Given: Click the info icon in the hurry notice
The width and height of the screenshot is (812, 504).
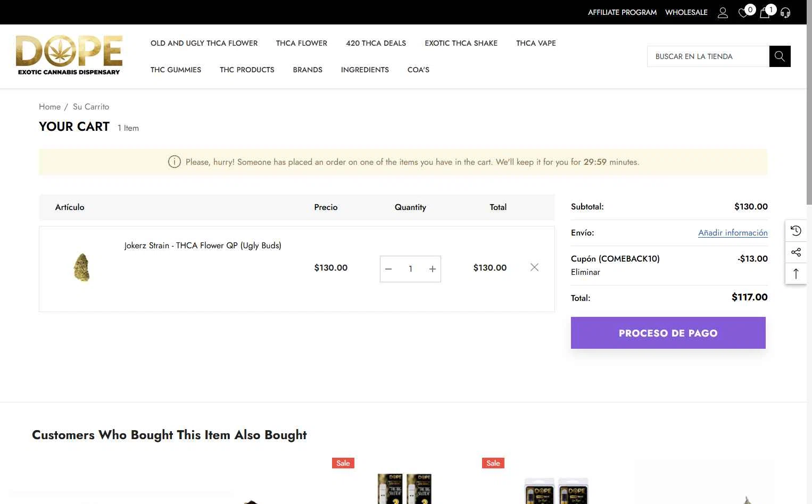Looking at the screenshot, I should (175, 162).
